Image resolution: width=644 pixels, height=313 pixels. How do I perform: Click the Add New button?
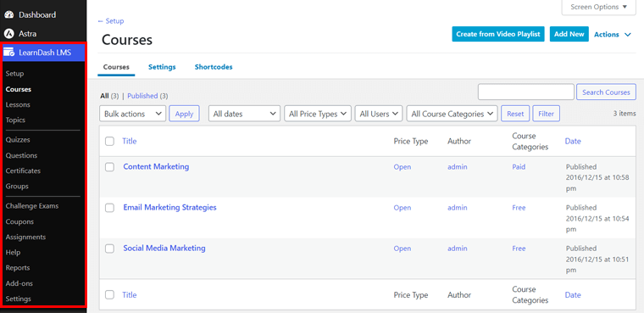click(x=569, y=34)
